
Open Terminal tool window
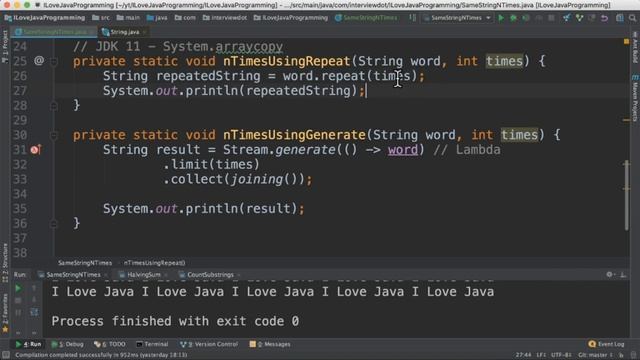click(x=152, y=344)
